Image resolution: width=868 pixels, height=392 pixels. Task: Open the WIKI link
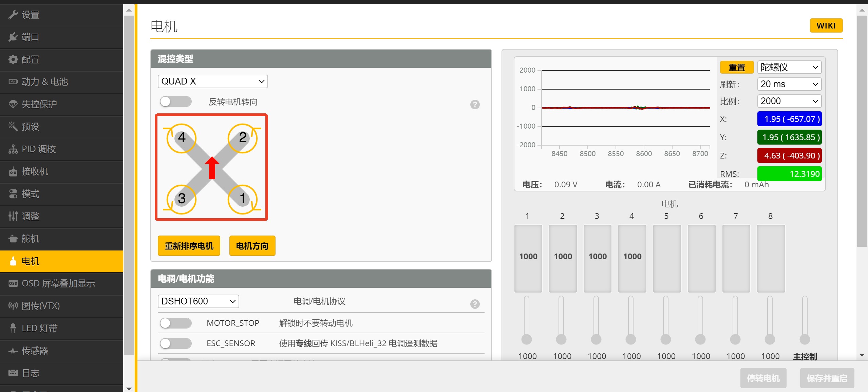coord(826,26)
